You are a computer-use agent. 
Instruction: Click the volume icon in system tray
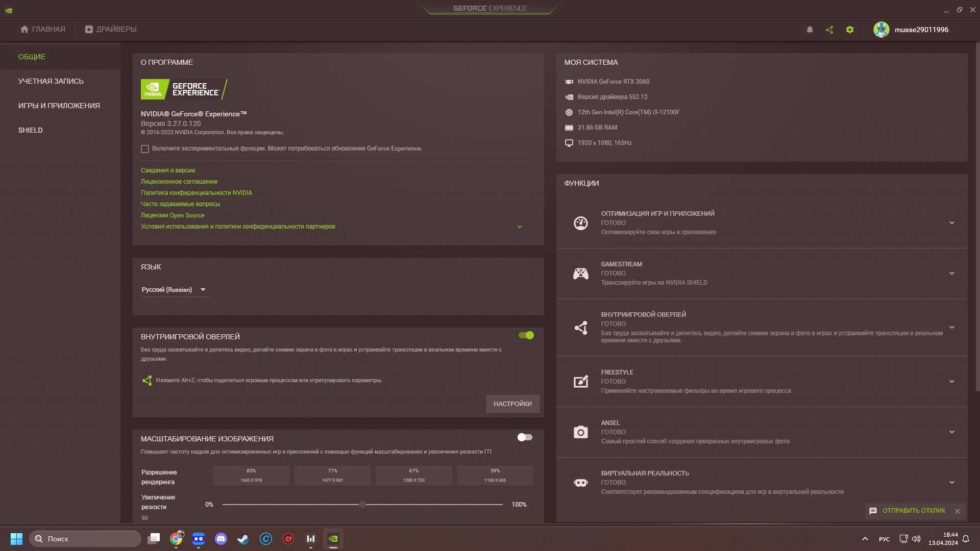coord(917,539)
